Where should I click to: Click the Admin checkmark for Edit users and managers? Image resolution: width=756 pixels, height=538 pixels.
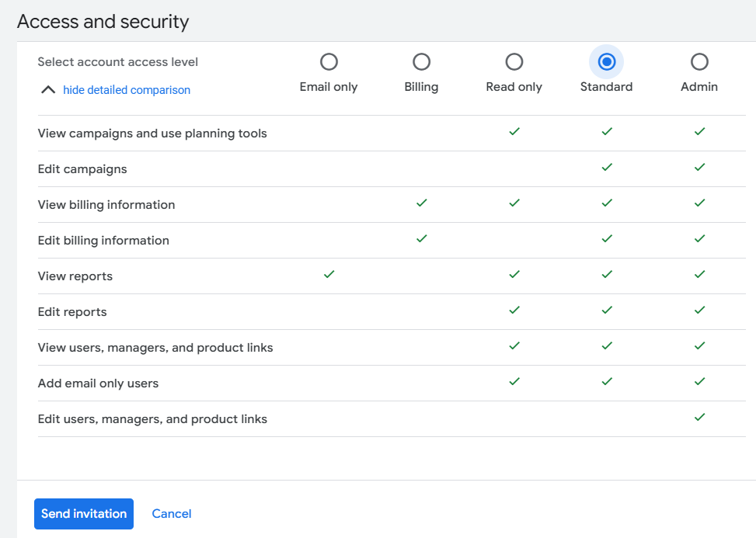pyautogui.click(x=699, y=418)
